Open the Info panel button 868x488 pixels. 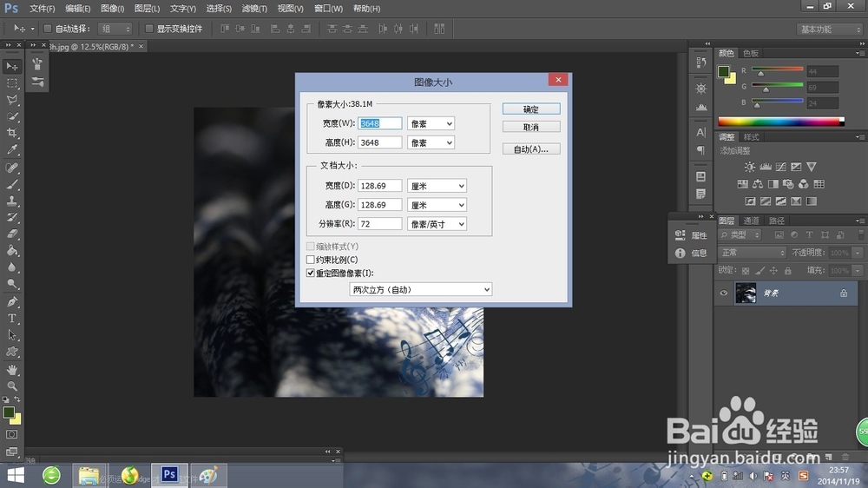tap(692, 253)
